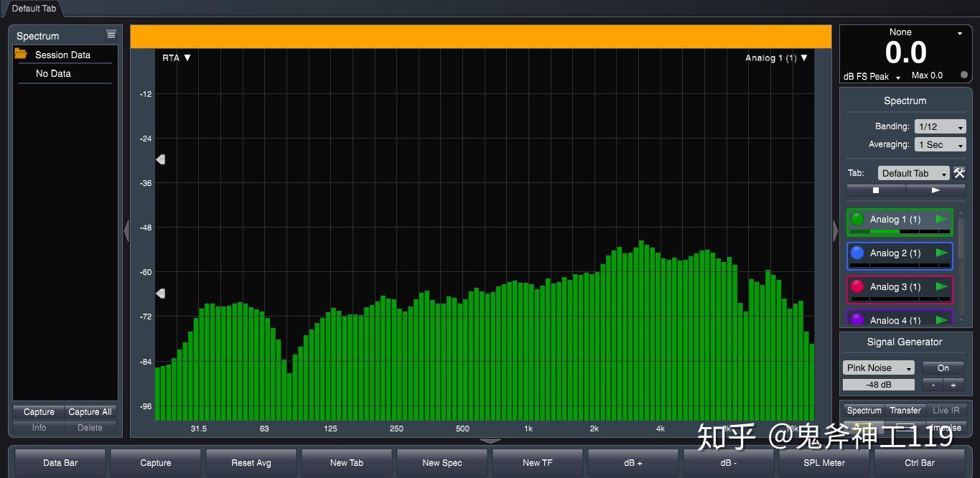980x478 pixels.
Task: Select the Analog 1 (1) measurement
Action: (900, 222)
